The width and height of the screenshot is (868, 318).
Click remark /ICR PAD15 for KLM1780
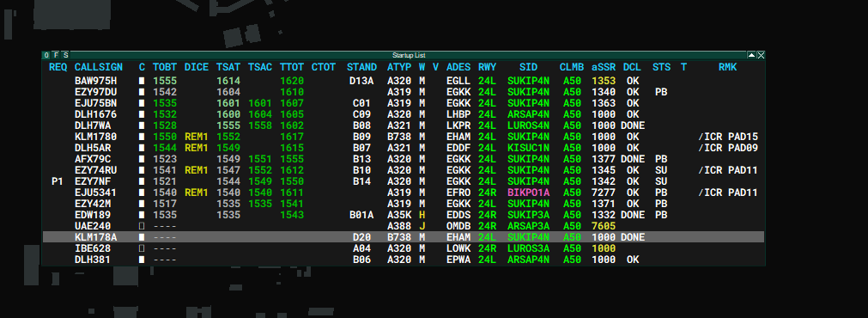728,137
